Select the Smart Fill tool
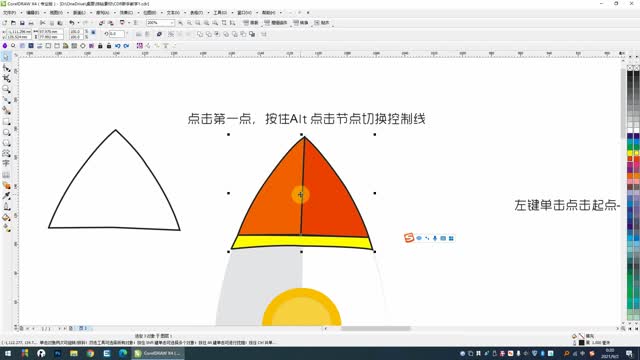Screen dimensions: 640x360 point(6,110)
